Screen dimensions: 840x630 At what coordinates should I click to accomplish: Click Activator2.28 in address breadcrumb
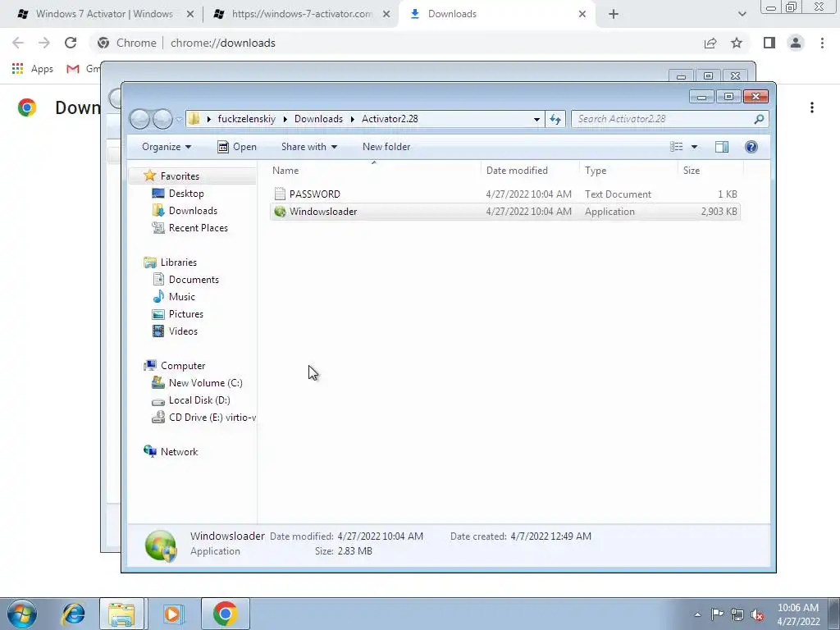coord(390,119)
